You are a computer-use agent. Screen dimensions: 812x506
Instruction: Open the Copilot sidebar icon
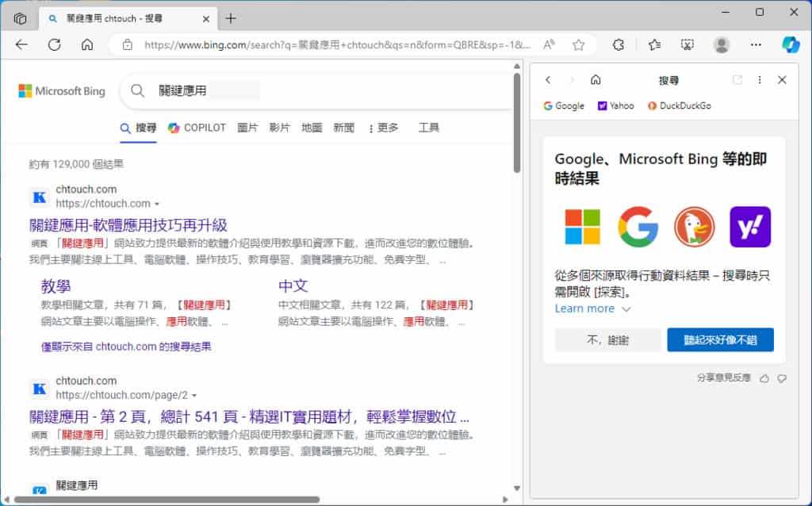(791, 45)
